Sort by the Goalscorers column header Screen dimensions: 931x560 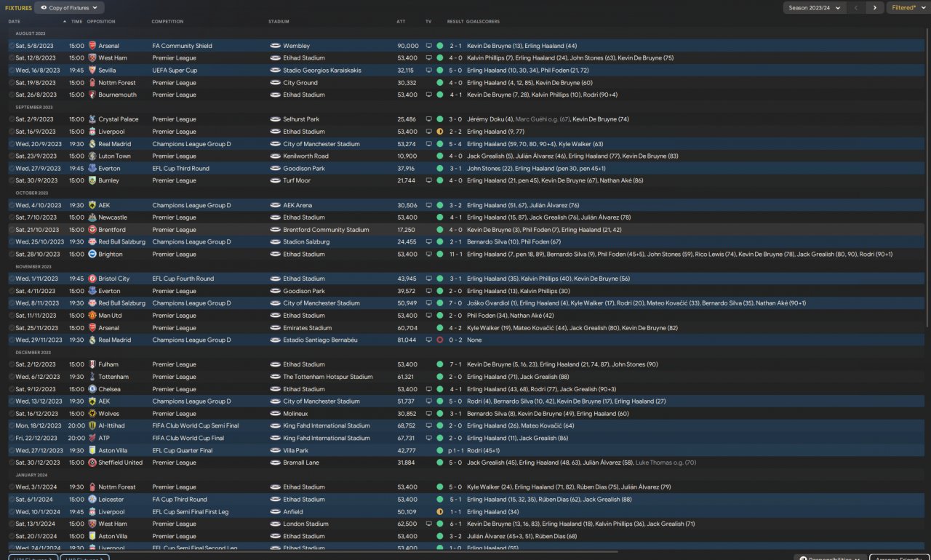[484, 22]
